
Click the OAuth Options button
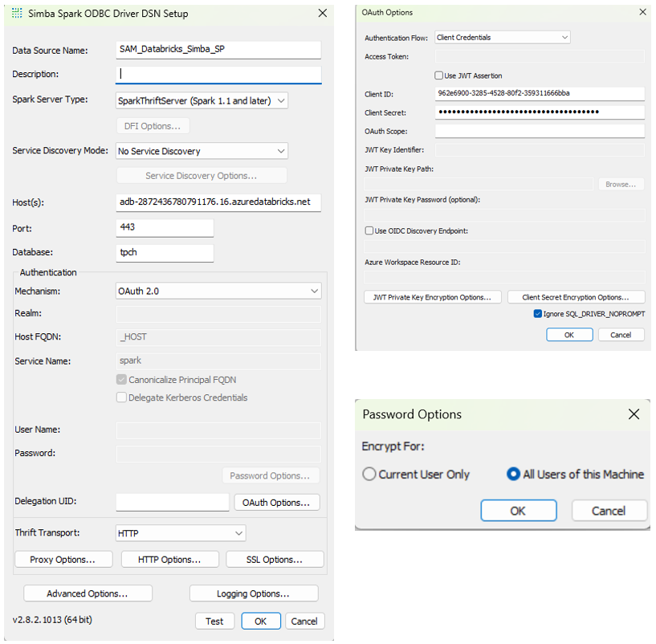tap(276, 503)
